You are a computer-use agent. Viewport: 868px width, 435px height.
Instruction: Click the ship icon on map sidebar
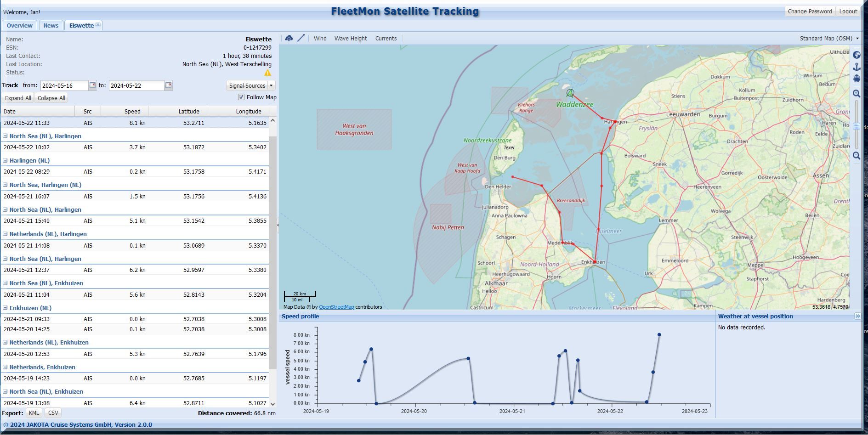(857, 79)
